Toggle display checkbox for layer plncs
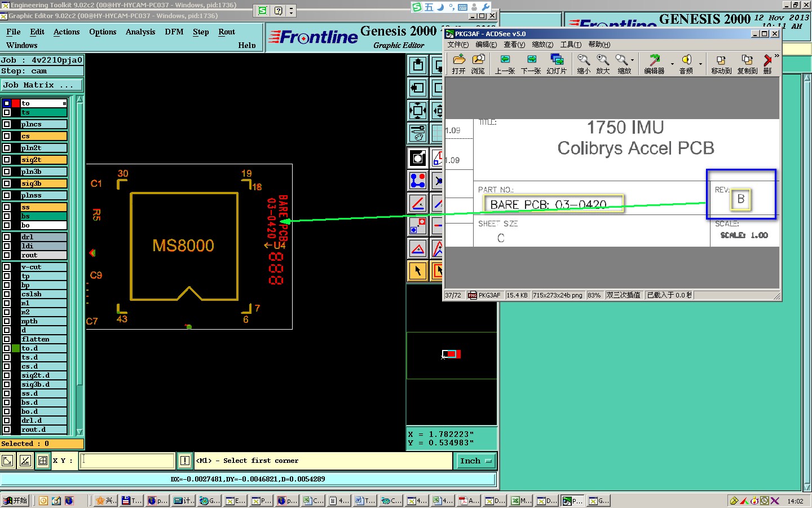The height and width of the screenshot is (508, 812). pyautogui.click(x=7, y=124)
